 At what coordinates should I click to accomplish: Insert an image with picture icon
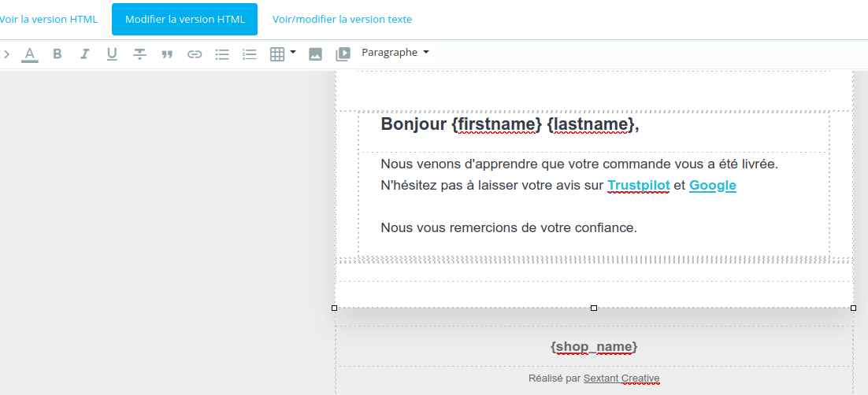click(x=316, y=54)
